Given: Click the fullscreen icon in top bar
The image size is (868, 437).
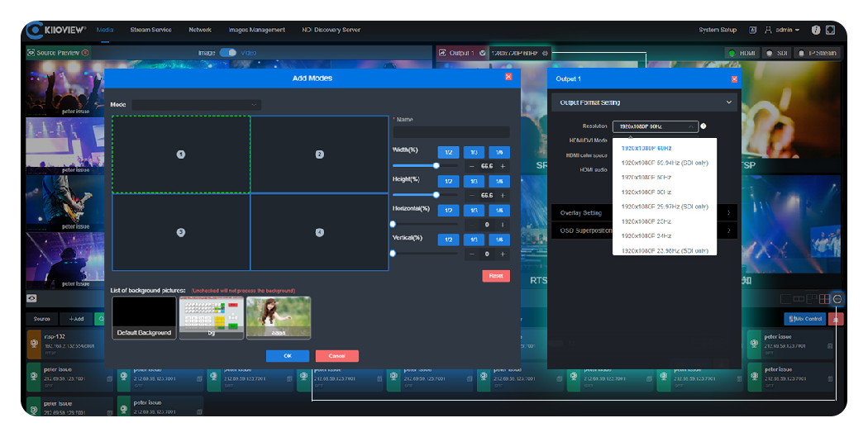Looking at the screenshot, I should pyautogui.click(x=830, y=30).
